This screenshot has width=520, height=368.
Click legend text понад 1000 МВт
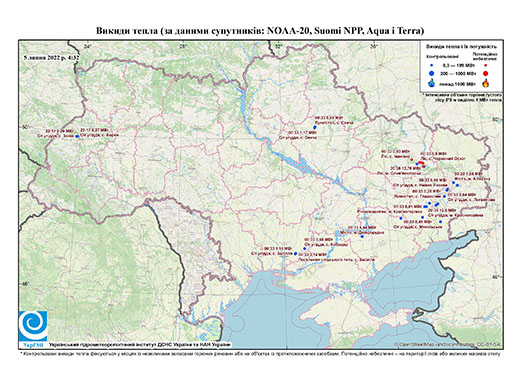click(459, 83)
